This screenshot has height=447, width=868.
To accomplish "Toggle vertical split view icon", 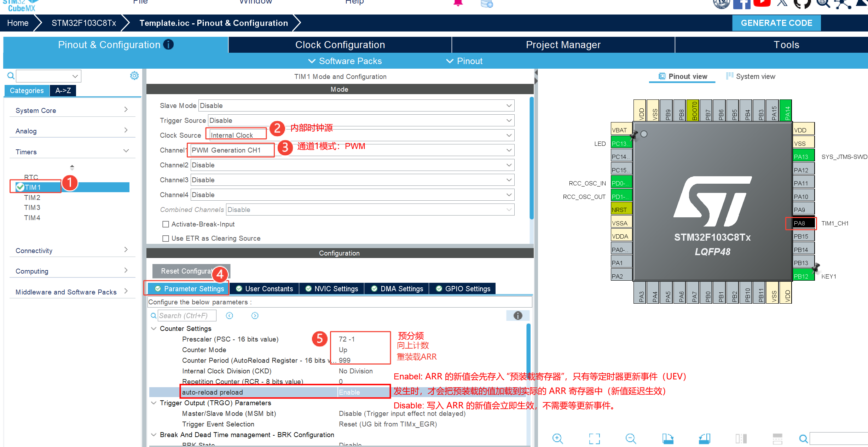I will tap(741, 439).
